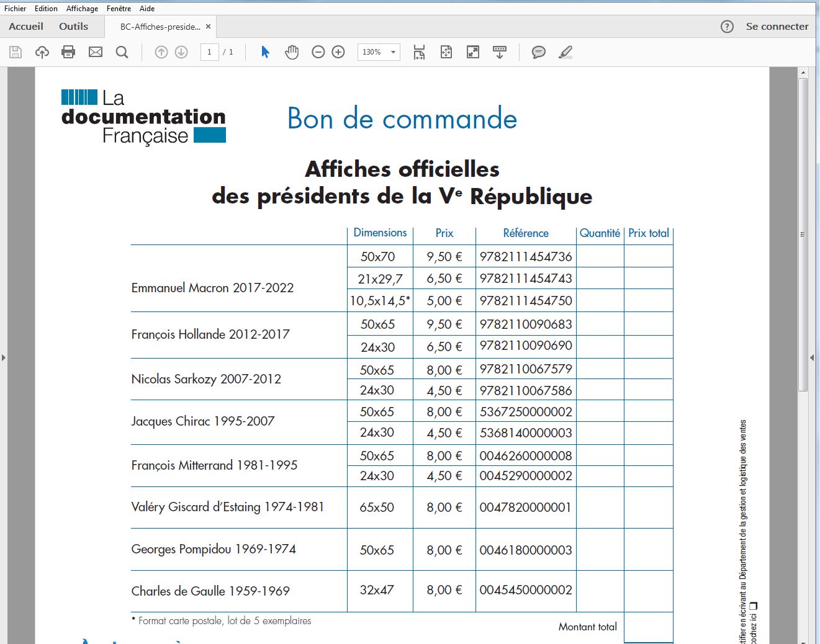
Task: Click the '21x29,7' dimension cell
Action: pos(380,279)
